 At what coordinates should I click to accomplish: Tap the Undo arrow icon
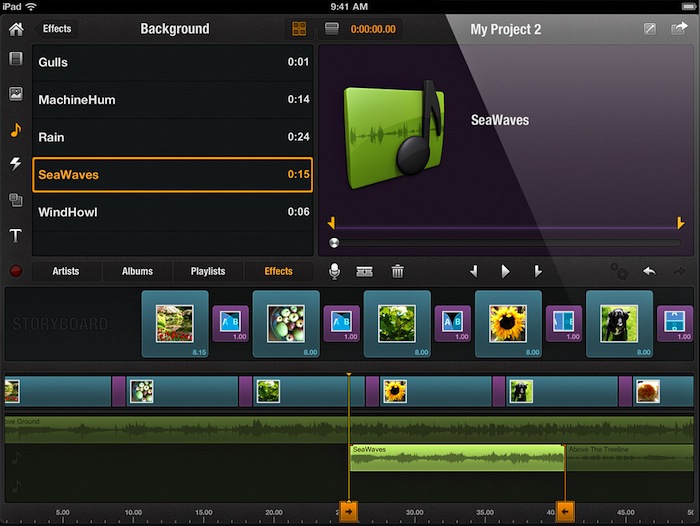coord(650,271)
